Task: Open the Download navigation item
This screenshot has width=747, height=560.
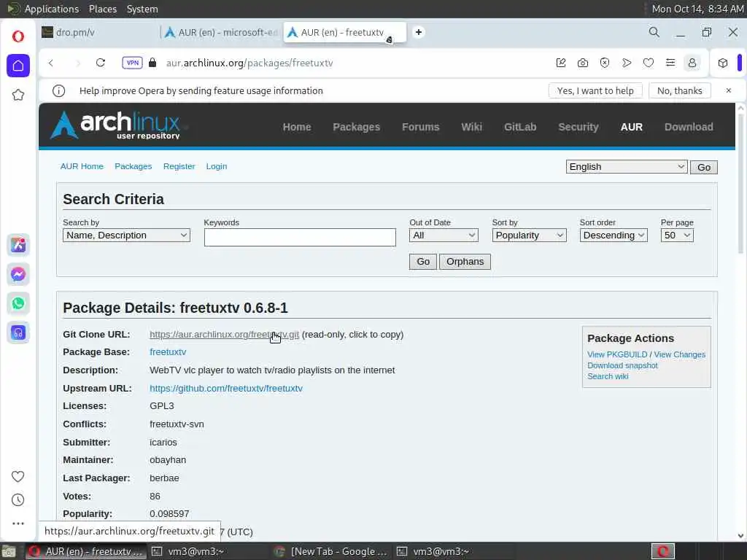Action: pyautogui.click(x=689, y=127)
